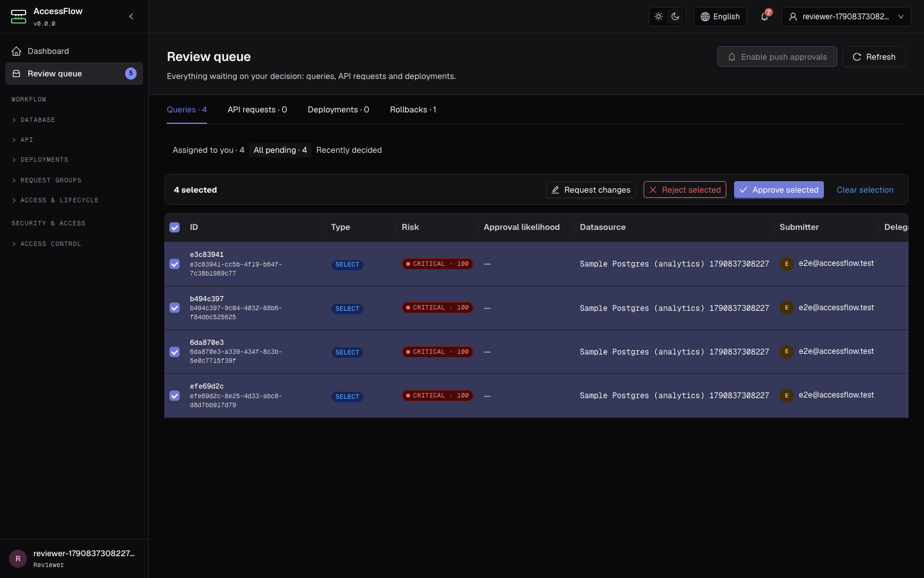Switch to light theme sun icon
The height and width of the screenshot is (578, 924).
(658, 17)
